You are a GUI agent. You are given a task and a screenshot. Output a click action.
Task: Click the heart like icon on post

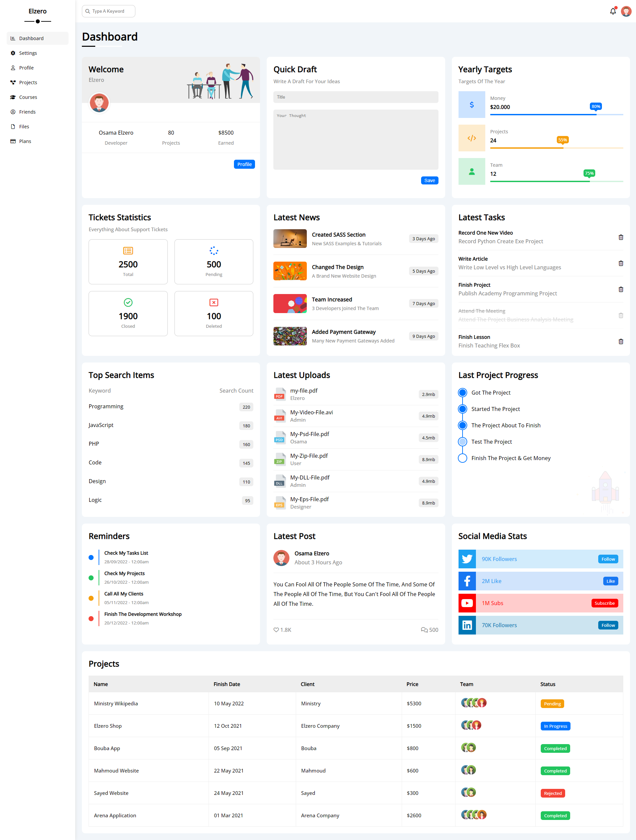[x=276, y=629]
